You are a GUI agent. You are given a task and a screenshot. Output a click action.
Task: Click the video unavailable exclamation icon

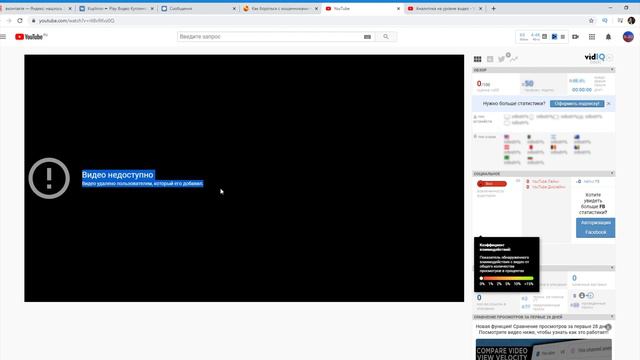pos(49,178)
